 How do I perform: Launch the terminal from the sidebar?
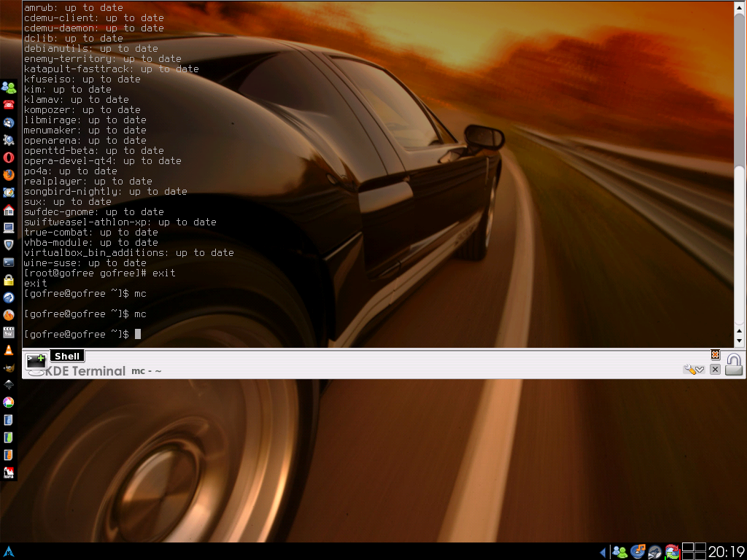(x=9, y=262)
